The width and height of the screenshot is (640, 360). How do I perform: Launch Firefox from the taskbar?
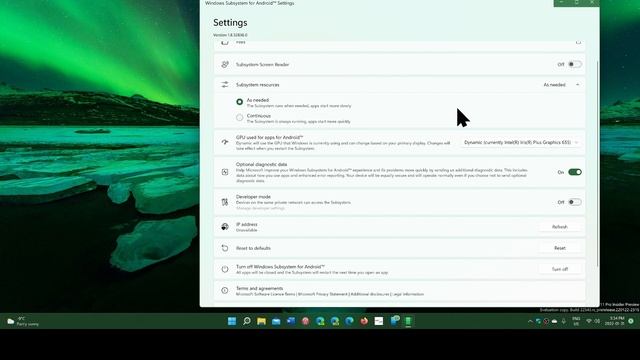364,321
